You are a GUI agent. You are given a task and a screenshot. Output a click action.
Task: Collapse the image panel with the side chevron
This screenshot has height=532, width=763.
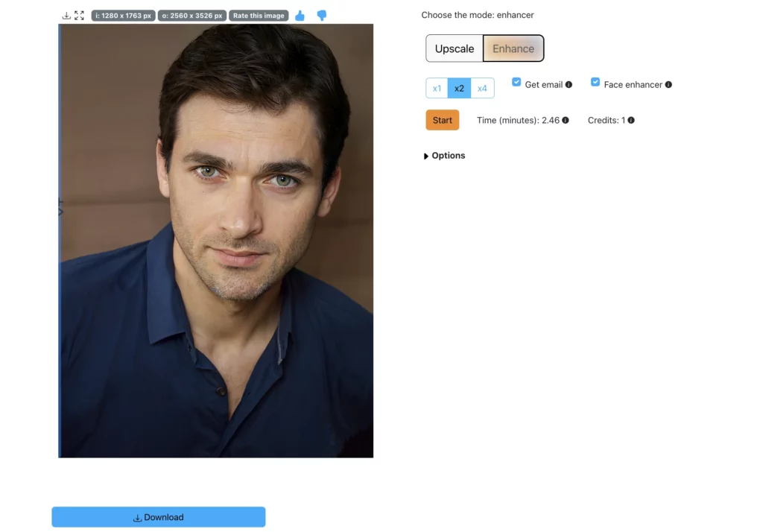point(60,211)
